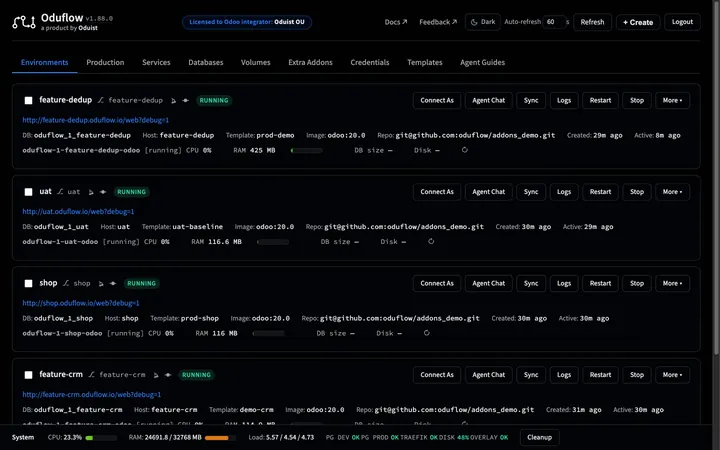Image resolution: width=720 pixels, height=450 pixels.
Task: Click the branch icon beside uat branch name
Action: coord(60,191)
